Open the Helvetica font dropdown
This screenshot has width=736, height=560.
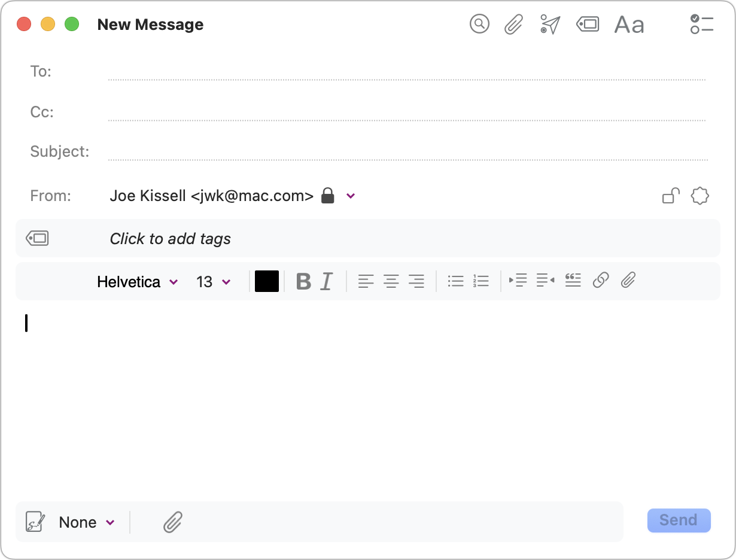(x=138, y=282)
